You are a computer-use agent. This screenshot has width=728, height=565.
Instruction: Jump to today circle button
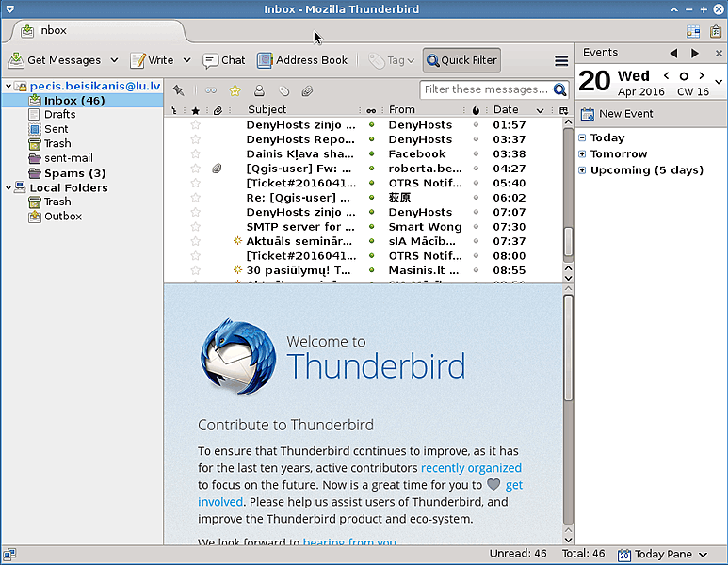pos(684,76)
